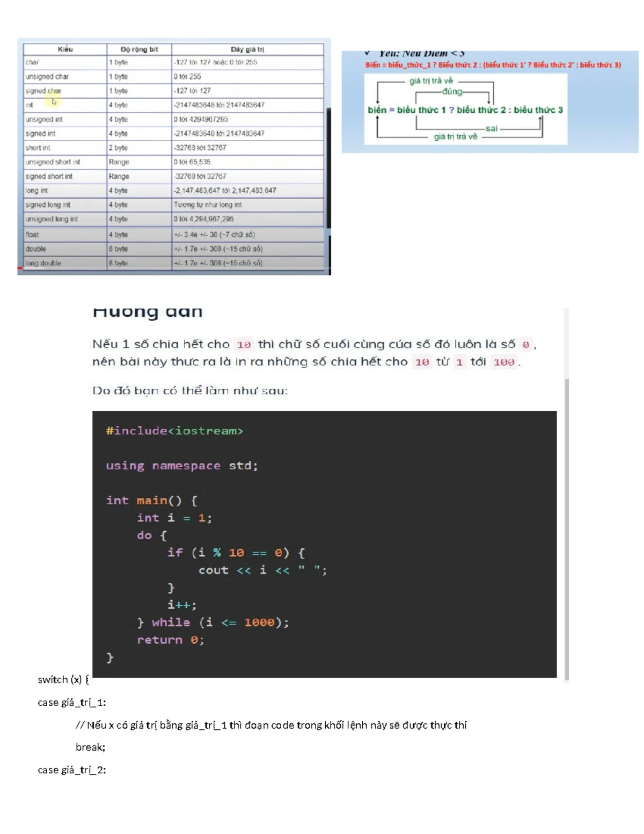The width and height of the screenshot is (644, 834).
Task: Click the 'break;' statement text
Action: (91, 747)
